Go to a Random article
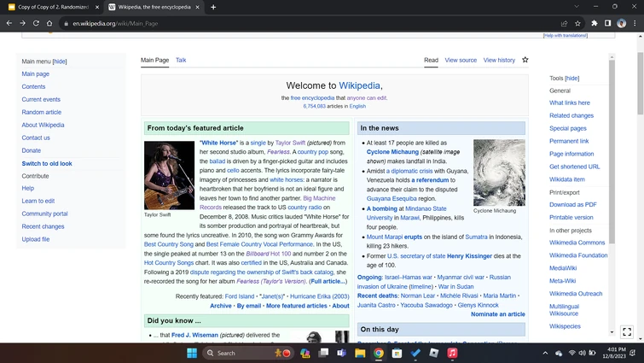 [42, 112]
